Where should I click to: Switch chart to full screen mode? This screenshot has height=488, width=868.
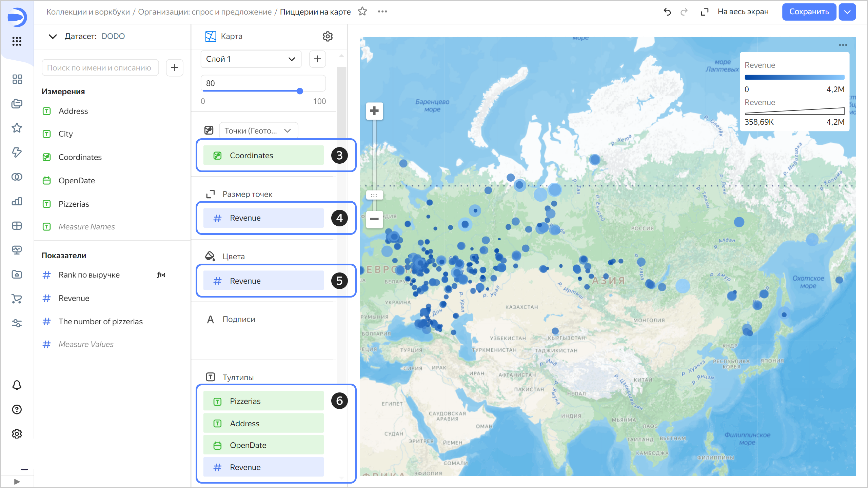coord(735,12)
